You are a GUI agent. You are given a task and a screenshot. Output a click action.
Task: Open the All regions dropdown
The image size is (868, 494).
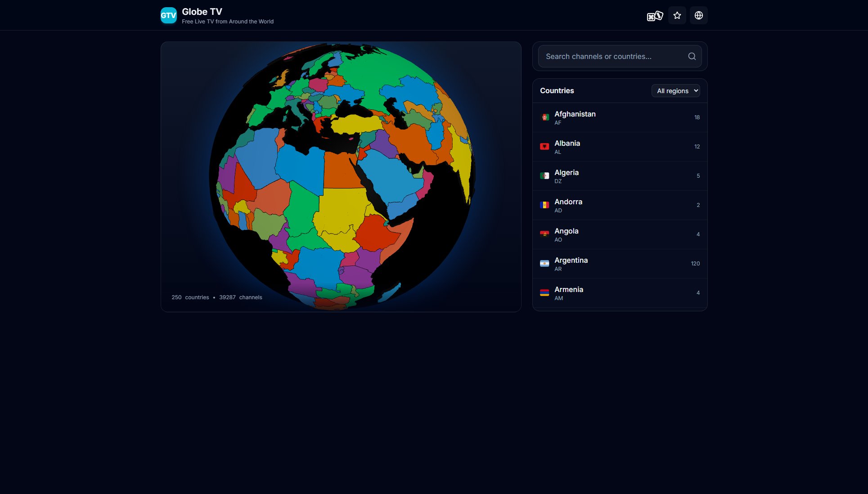675,91
